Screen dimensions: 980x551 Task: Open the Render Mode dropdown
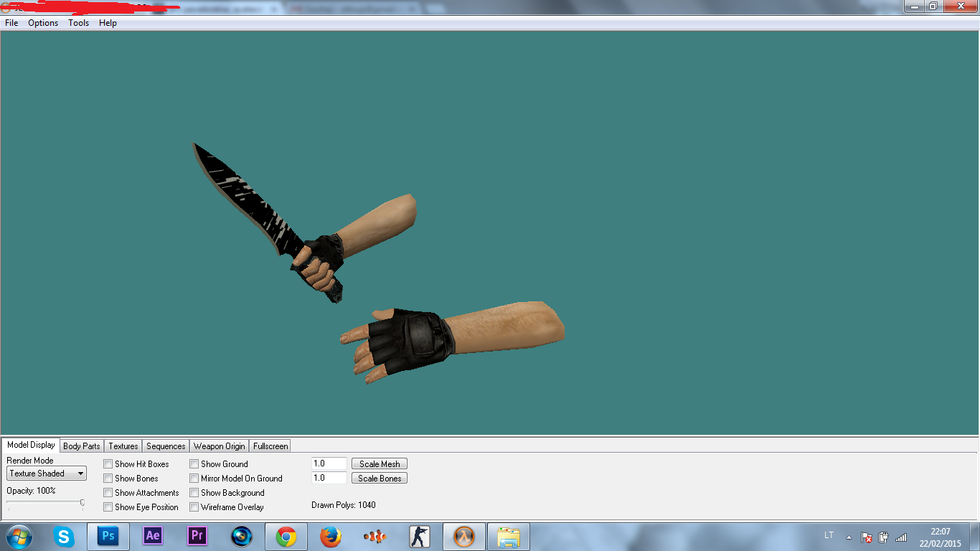[47, 474]
